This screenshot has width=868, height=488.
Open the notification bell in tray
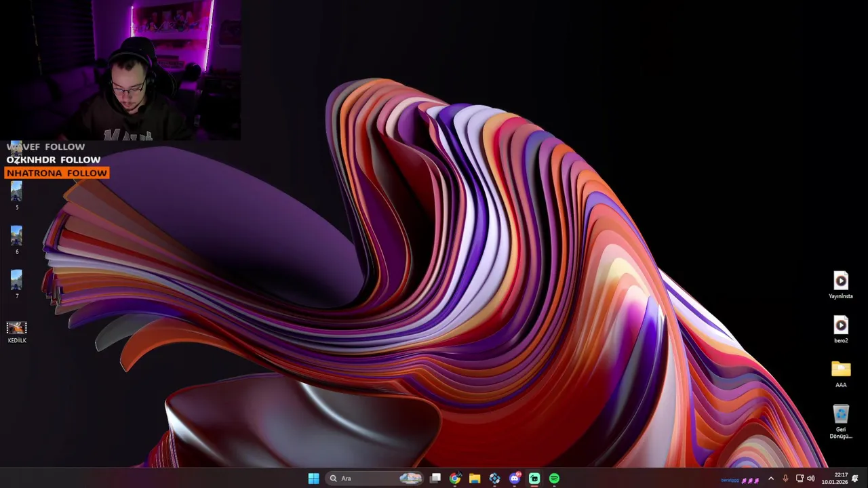855,479
